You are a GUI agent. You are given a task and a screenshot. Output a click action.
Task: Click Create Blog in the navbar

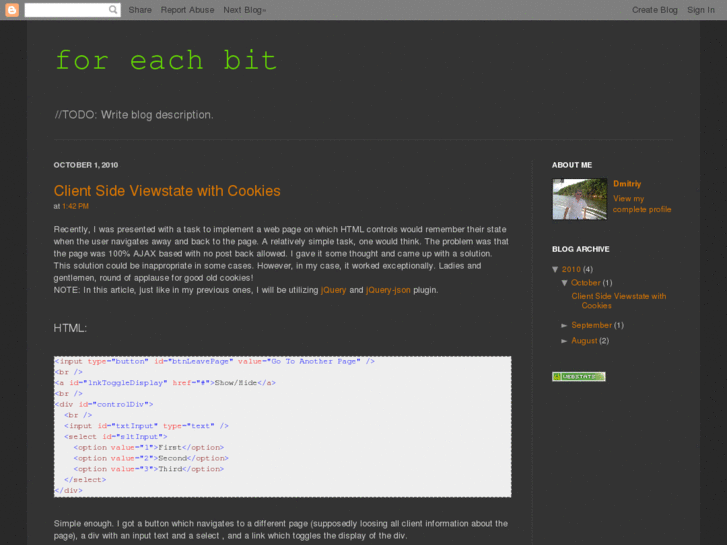click(x=655, y=10)
